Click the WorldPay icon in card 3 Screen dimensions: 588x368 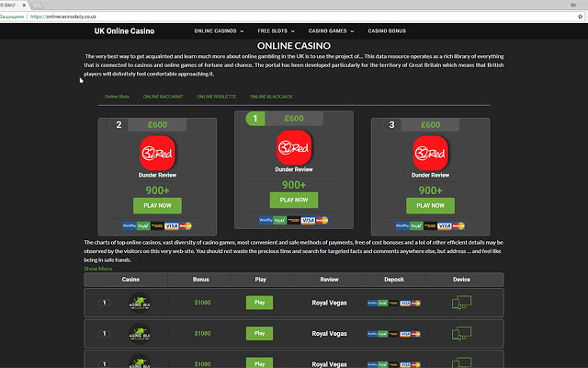pos(402,225)
